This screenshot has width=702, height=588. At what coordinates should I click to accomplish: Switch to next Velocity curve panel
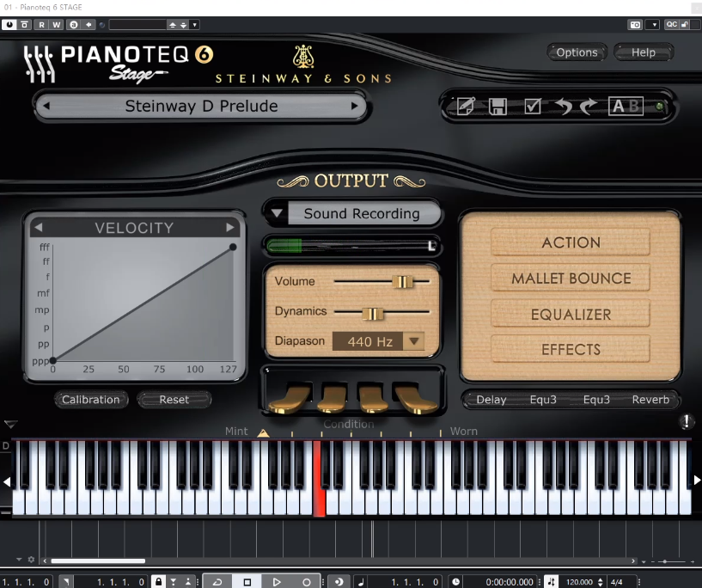pyautogui.click(x=230, y=228)
